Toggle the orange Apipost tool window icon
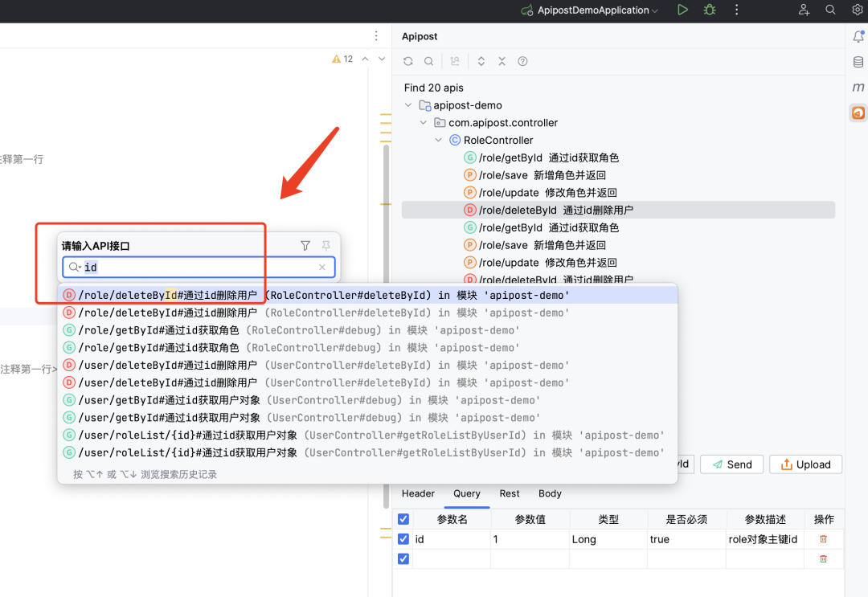The width and height of the screenshot is (868, 597). [x=858, y=112]
